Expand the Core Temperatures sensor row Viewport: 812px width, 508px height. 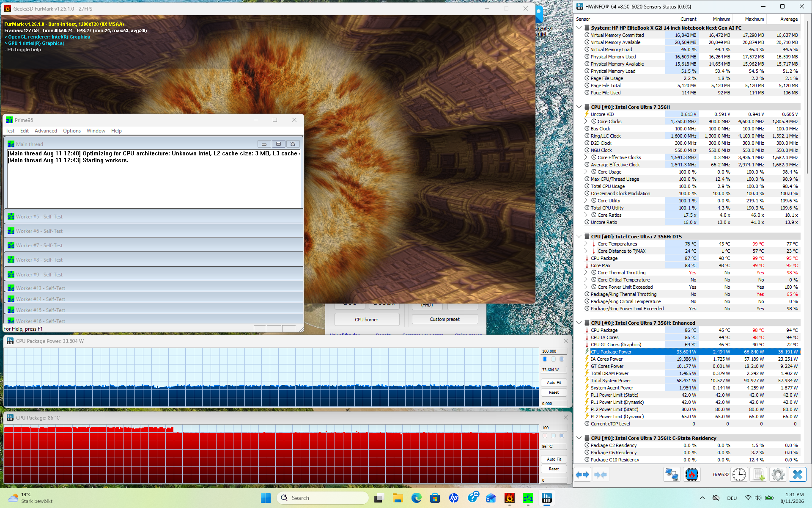click(x=586, y=244)
